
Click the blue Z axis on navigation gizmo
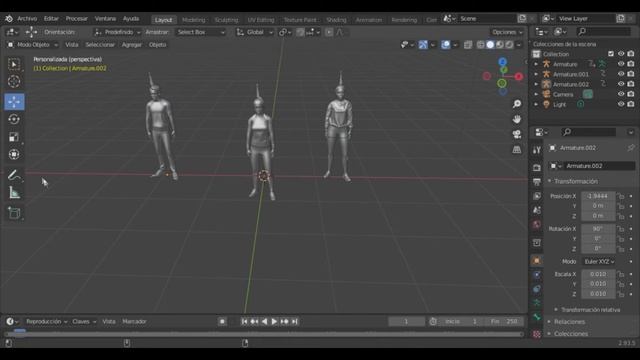502,62
